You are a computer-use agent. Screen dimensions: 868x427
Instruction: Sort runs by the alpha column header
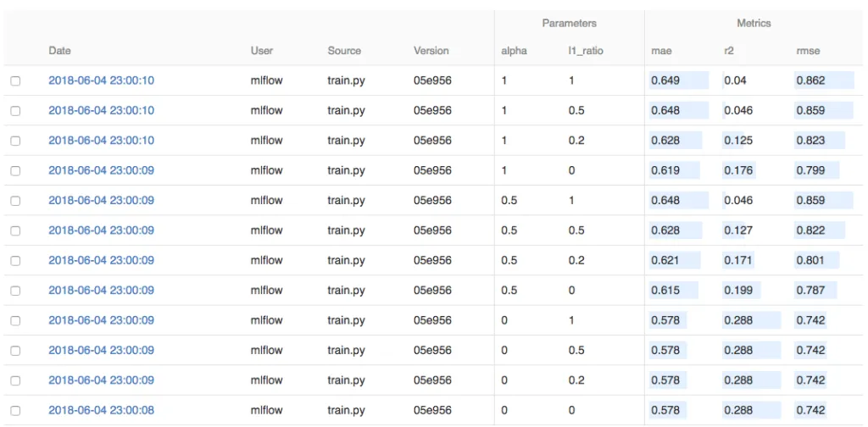click(x=514, y=51)
